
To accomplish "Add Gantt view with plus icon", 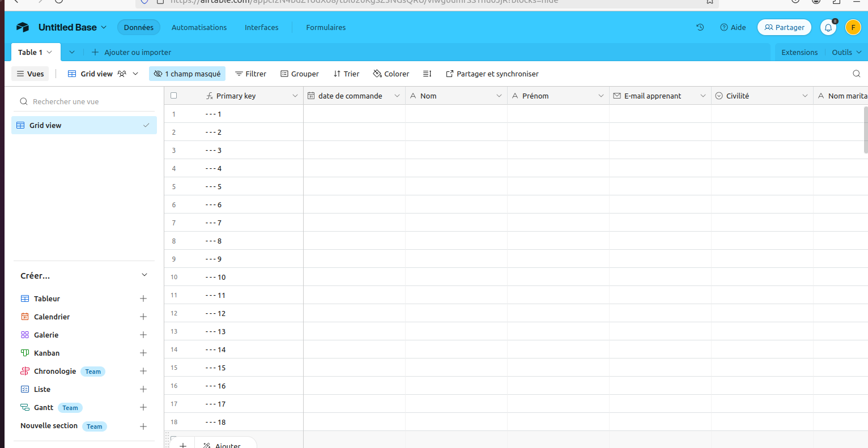I will tap(143, 407).
